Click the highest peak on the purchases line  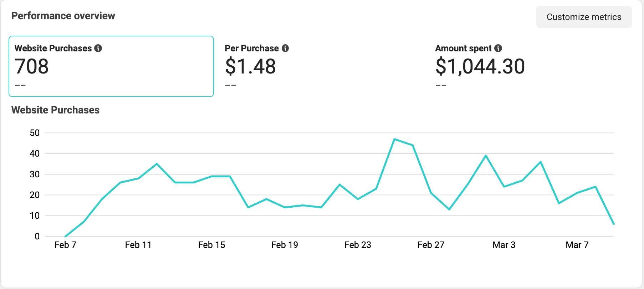pos(394,139)
